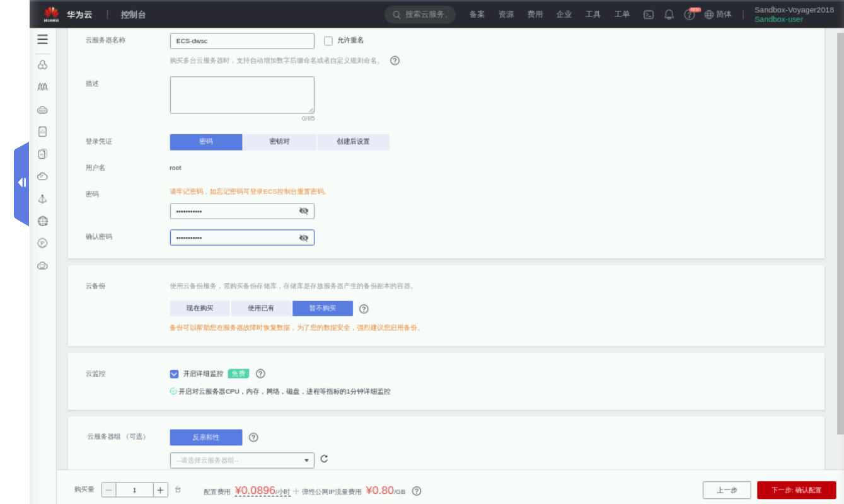The width and height of the screenshot is (844, 504).
Task: Click the three-circles cluster sidebar icon
Action: tap(42, 65)
